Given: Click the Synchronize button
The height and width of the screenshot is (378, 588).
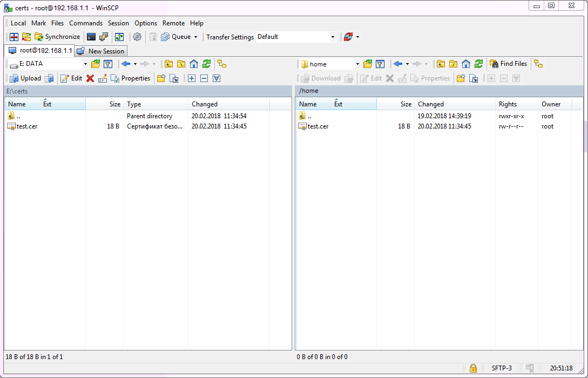Looking at the screenshot, I should click(x=57, y=37).
